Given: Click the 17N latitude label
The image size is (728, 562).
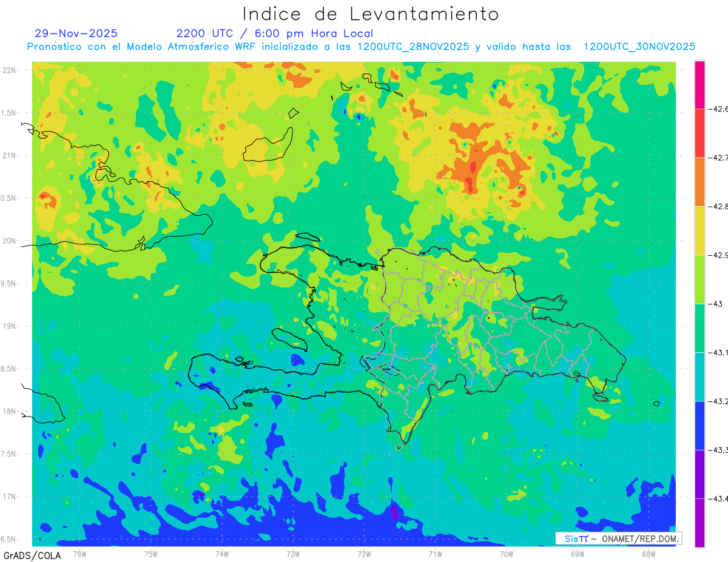Looking at the screenshot, I should click(x=10, y=497).
